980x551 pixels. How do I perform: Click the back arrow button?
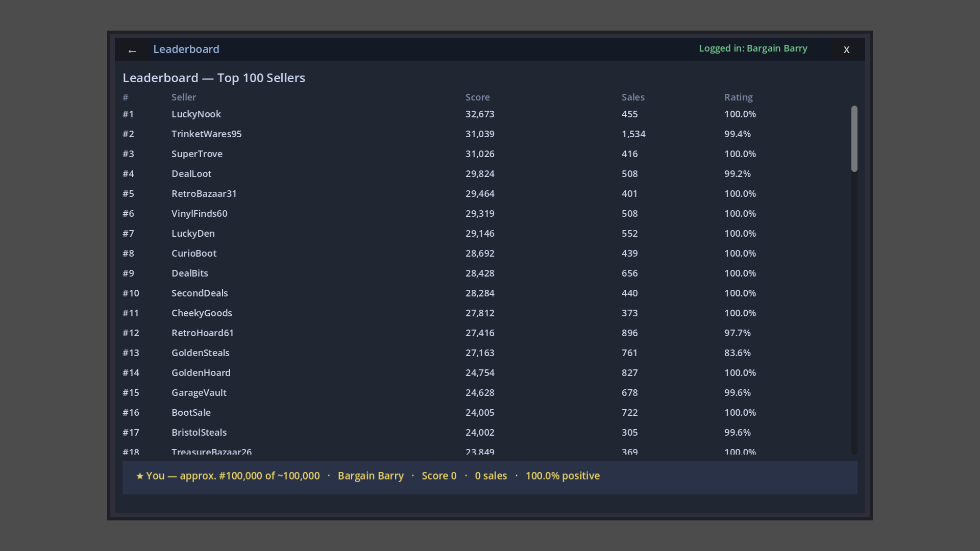tap(132, 50)
